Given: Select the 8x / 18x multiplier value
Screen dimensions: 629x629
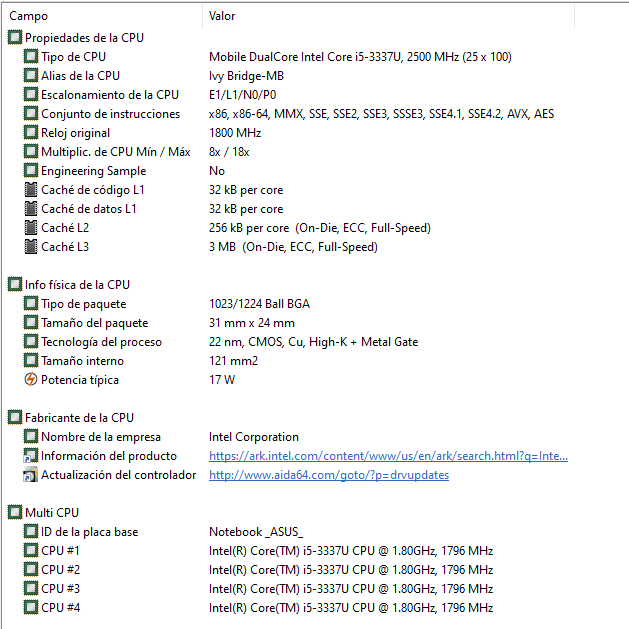Looking at the screenshot, I should point(229,152).
